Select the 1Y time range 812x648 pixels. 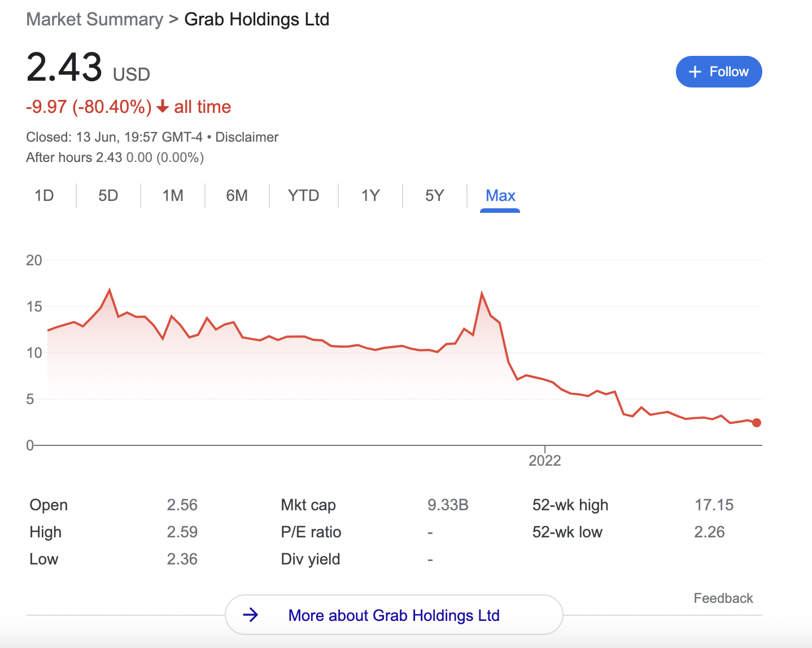point(370,196)
